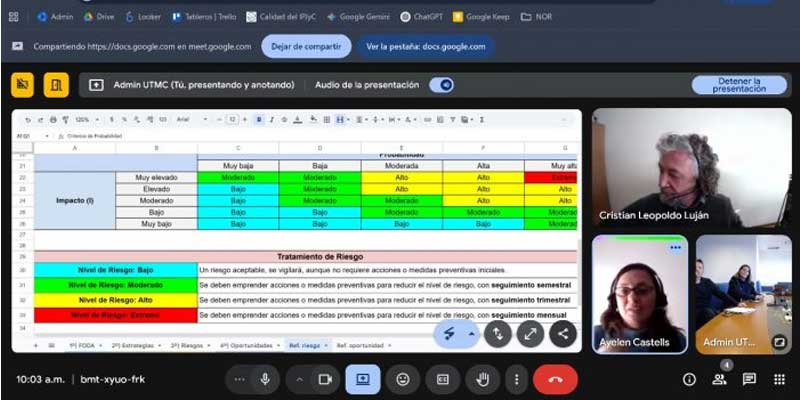800x400 pixels.
Task: Click the red hang up call button
Action: pos(555,380)
